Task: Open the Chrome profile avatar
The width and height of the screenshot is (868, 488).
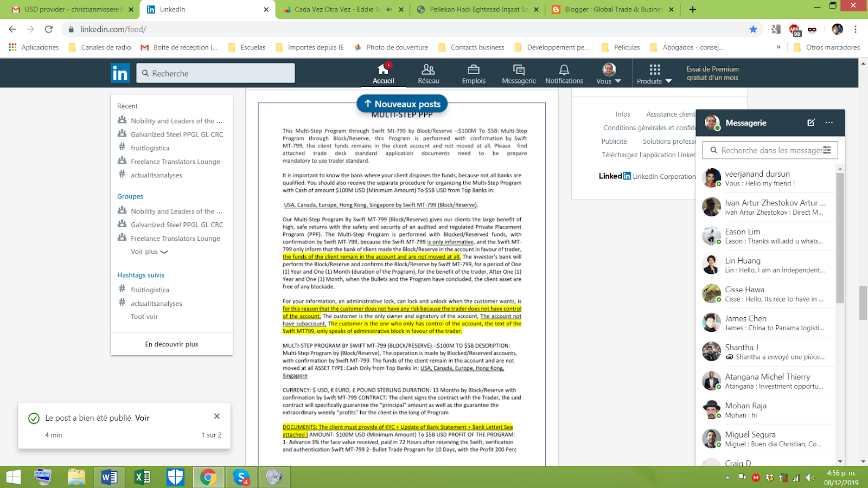Action: [x=838, y=29]
